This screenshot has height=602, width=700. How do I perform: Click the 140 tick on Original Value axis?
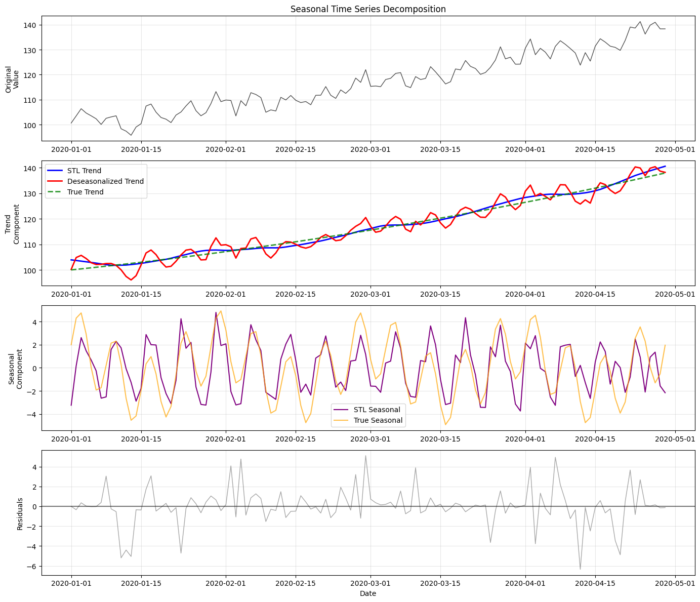click(x=30, y=25)
